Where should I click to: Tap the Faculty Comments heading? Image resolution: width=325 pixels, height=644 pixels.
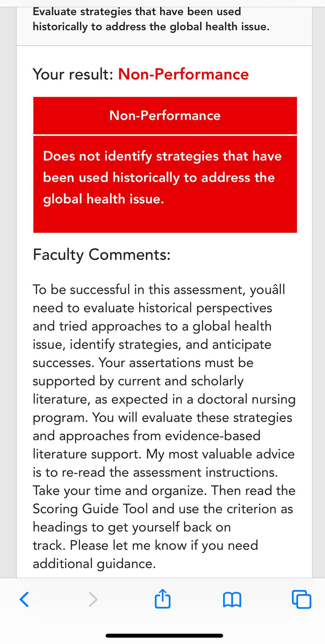pyautogui.click(x=102, y=255)
